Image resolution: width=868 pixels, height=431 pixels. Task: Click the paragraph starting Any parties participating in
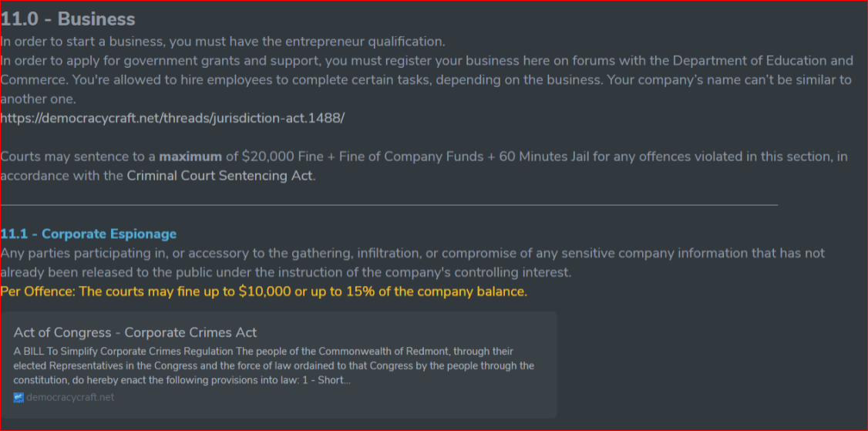click(412, 263)
